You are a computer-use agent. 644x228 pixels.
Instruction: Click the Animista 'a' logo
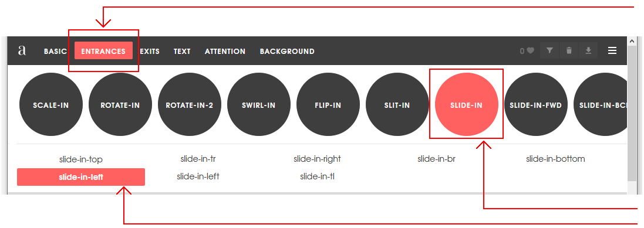22,51
